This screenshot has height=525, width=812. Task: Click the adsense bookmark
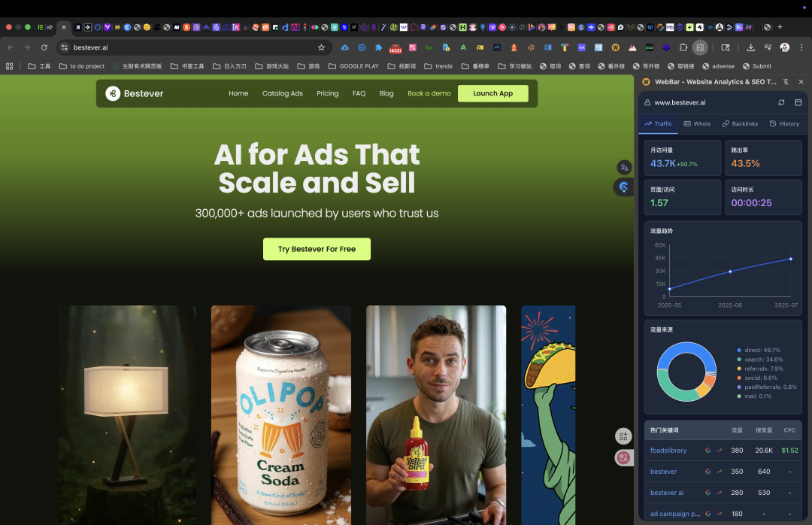pyautogui.click(x=718, y=66)
